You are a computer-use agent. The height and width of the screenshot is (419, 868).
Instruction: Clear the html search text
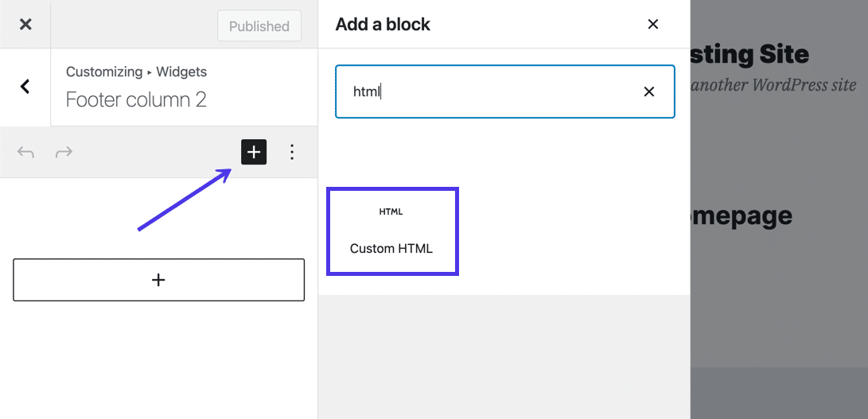tap(649, 91)
